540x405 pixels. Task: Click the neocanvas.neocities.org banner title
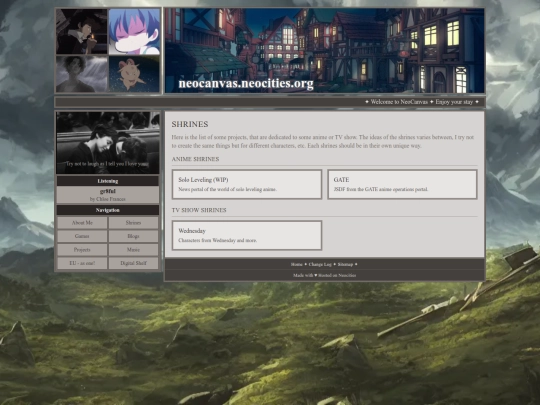coord(246,84)
